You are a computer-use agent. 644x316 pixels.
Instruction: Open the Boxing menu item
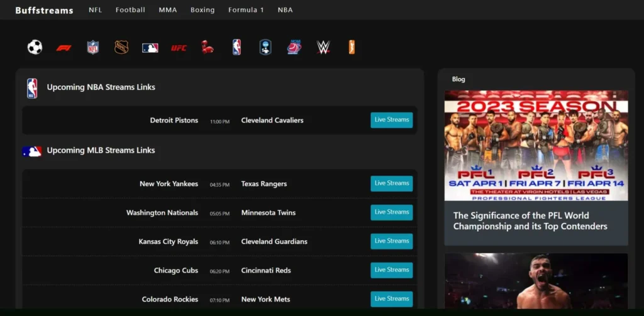coord(203,10)
